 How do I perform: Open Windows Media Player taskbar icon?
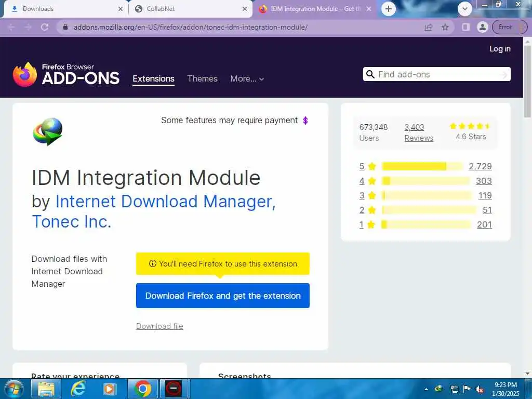point(110,389)
